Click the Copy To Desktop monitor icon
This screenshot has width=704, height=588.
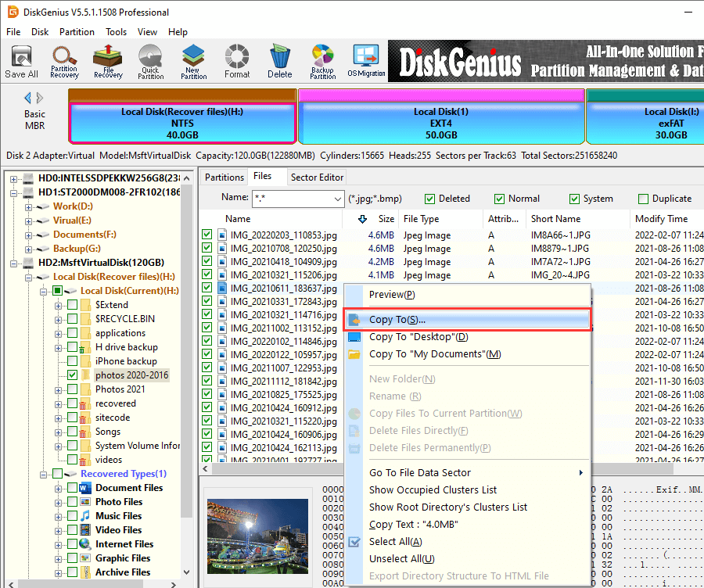point(354,337)
